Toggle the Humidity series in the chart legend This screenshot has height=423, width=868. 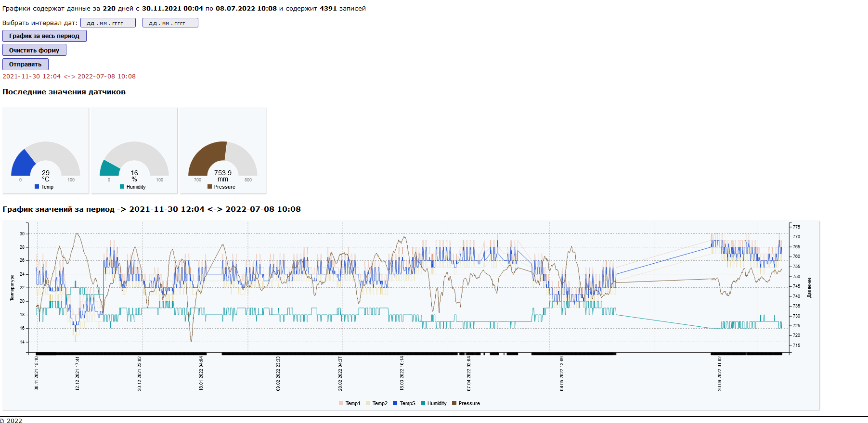coord(437,403)
